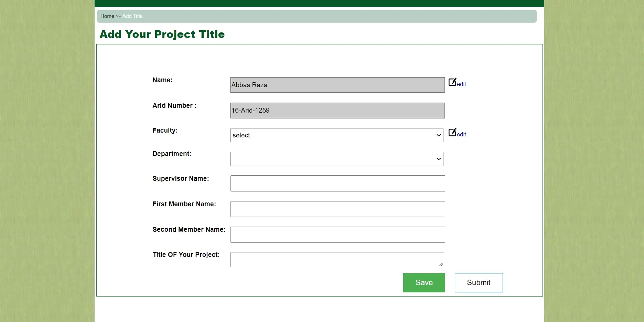This screenshot has width=644, height=322.
Task: Click the breadcrumb separator bar area
Action: [x=118, y=16]
